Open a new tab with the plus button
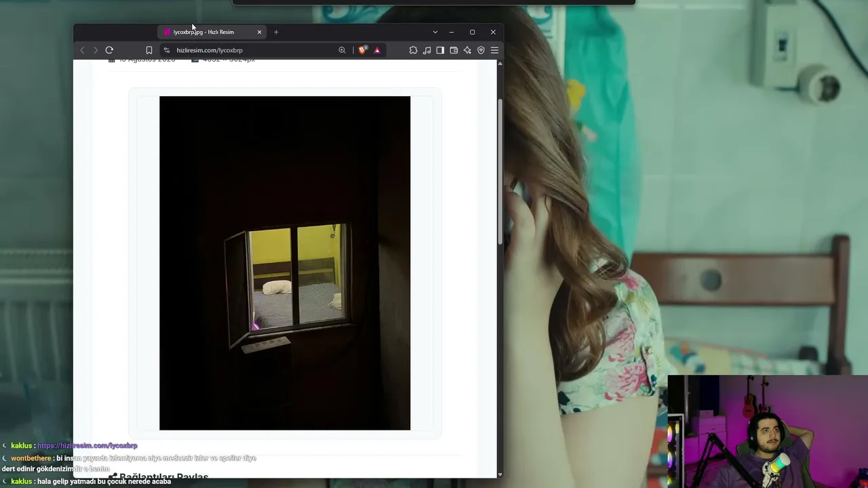The image size is (868, 488). [276, 32]
